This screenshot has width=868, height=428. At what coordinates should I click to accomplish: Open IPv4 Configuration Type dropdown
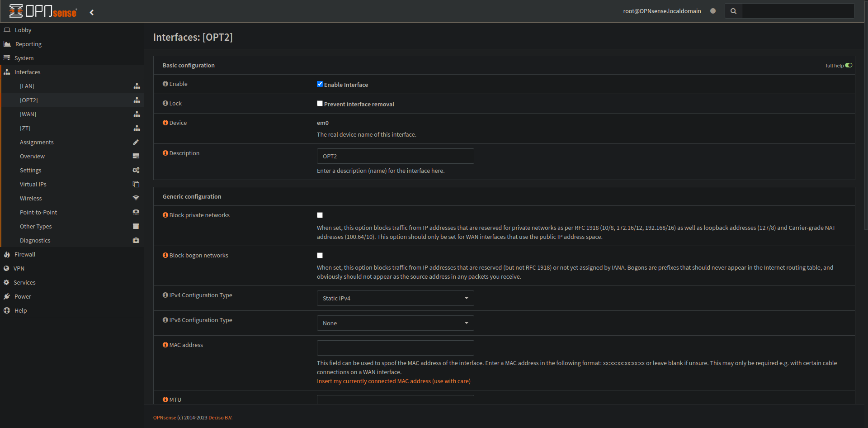(395, 298)
